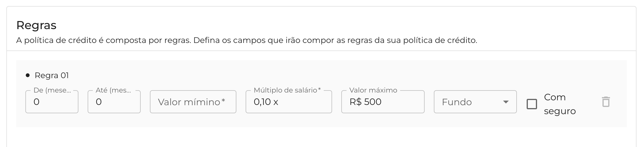Click the Regras section heading
This screenshot has width=644, height=147.
[x=36, y=25]
